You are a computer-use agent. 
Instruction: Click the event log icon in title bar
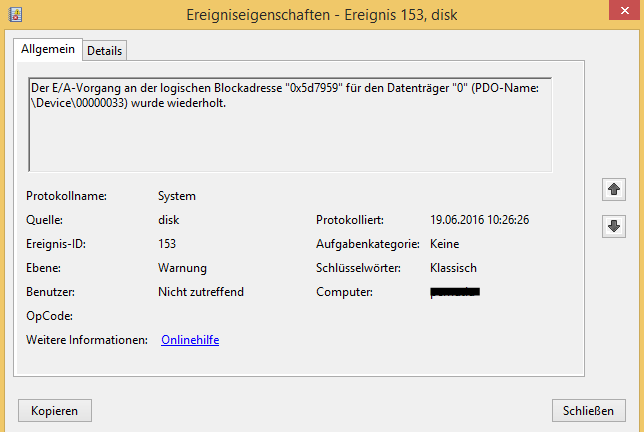tap(15, 15)
